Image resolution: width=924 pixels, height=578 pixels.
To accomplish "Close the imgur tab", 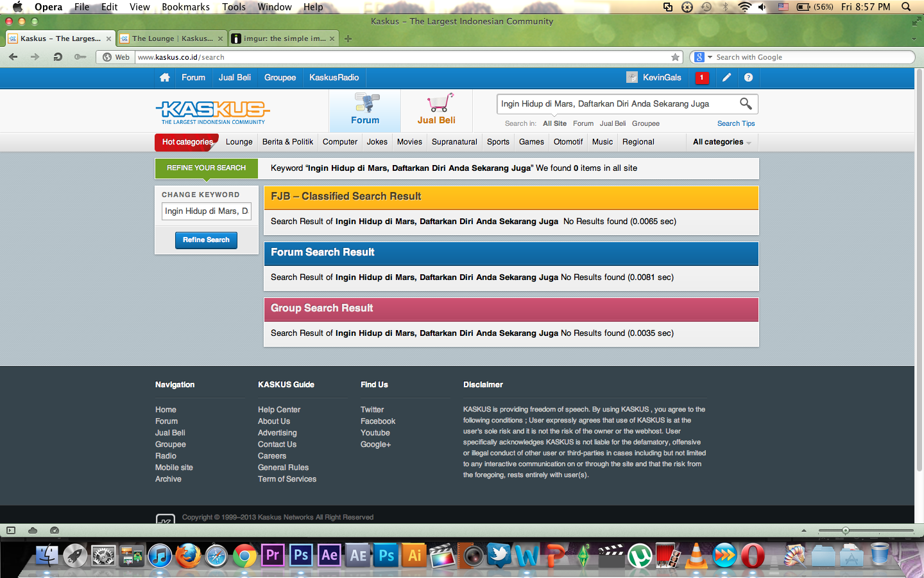I will coord(332,39).
